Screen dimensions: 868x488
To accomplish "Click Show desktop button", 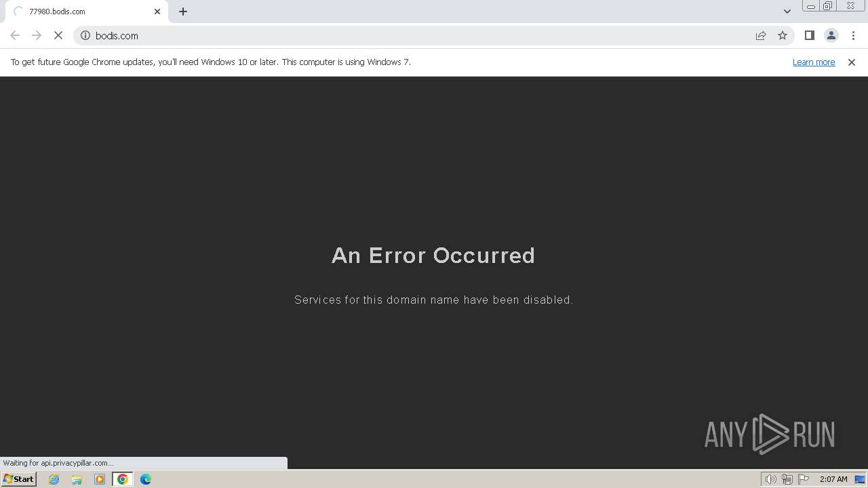I will click(x=860, y=479).
